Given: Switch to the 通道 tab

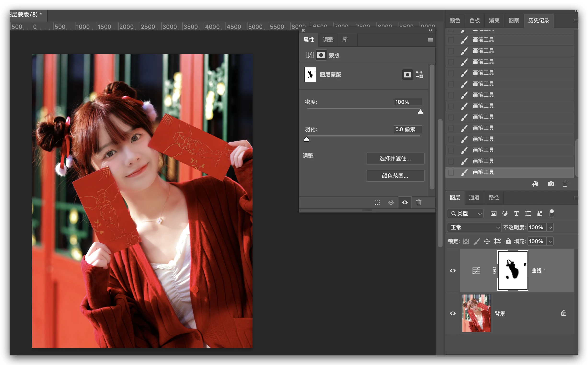Looking at the screenshot, I should pos(474,197).
